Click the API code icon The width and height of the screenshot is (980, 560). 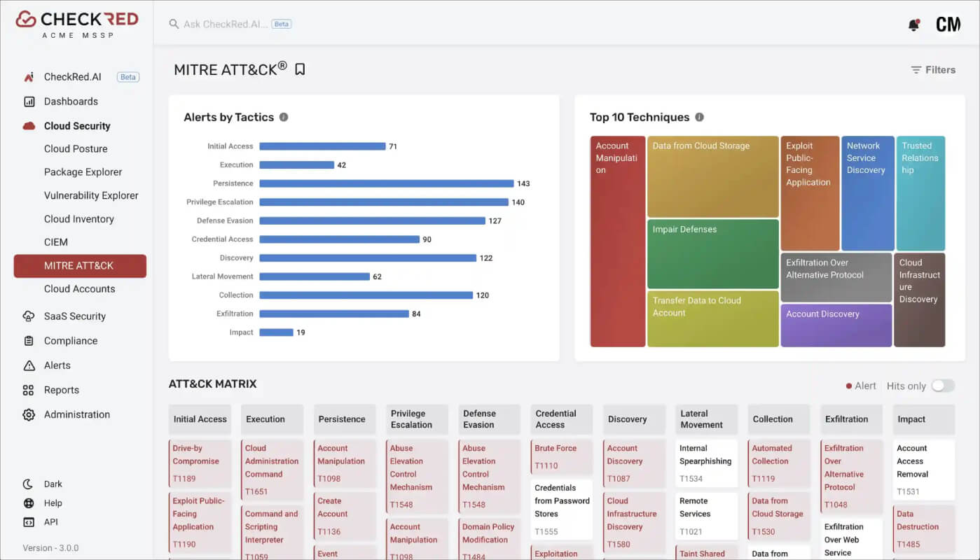29,521
